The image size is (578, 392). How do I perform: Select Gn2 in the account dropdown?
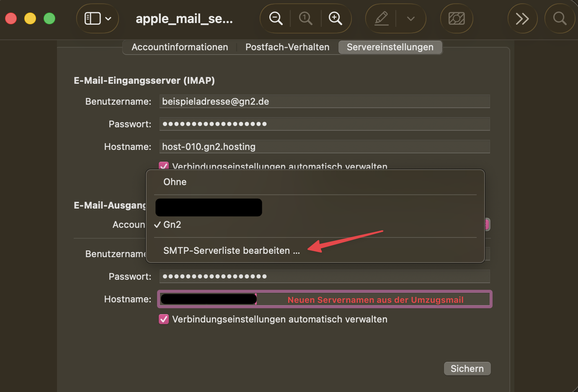pyautogui.click(x=172, y=224)
